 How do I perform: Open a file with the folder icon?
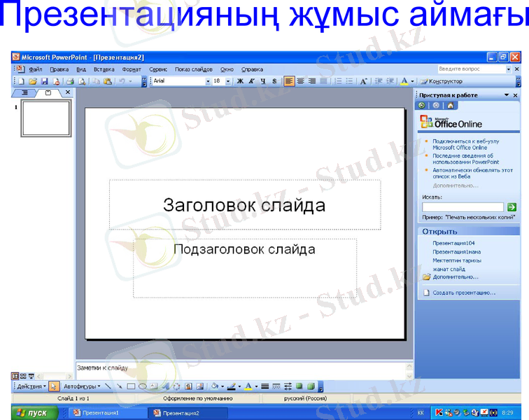click(33, 81)
